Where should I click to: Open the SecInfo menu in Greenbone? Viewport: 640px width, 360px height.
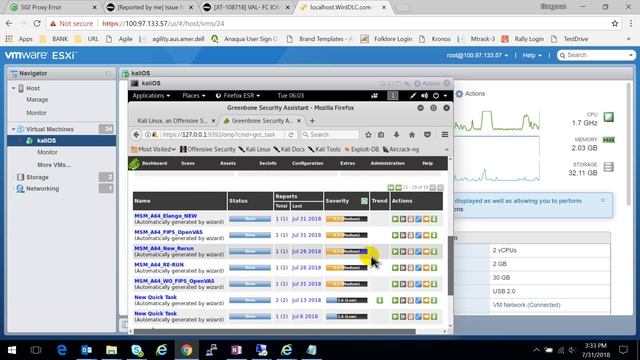pos(268,163)
